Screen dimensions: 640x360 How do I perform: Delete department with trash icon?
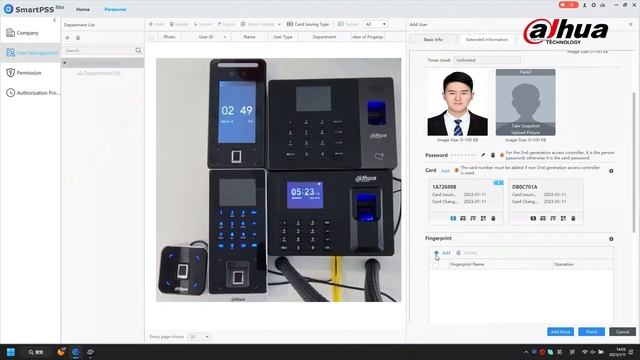pyautogui.click(x=78, y=38)
